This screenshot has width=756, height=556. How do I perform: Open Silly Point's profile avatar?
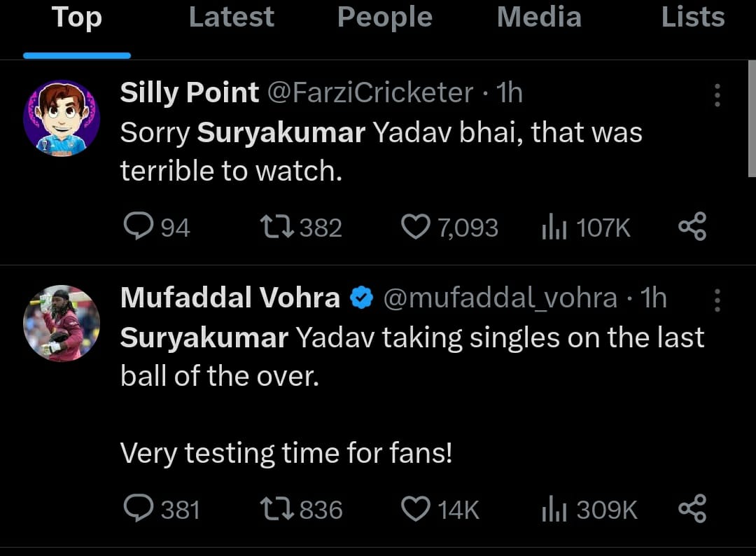pyautogui.click(x=62, y=118)
